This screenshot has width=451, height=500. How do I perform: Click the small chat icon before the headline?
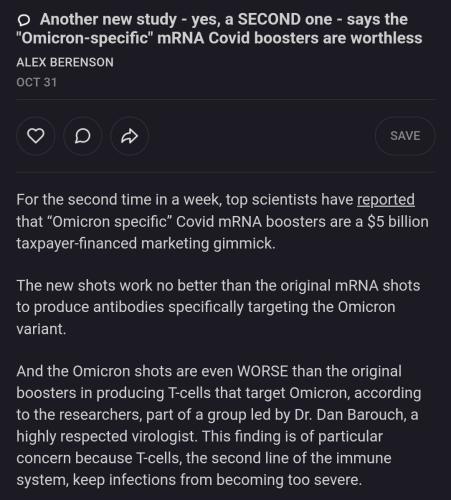24,21
